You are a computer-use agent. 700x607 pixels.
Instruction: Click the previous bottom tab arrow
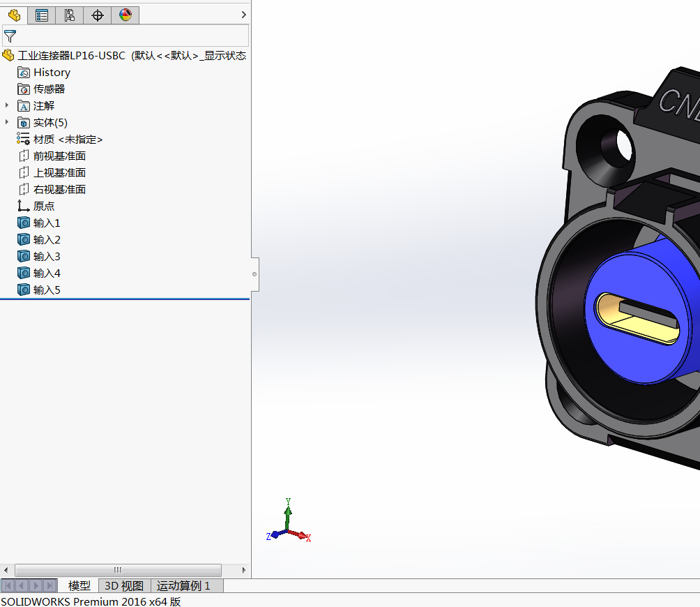22,585
